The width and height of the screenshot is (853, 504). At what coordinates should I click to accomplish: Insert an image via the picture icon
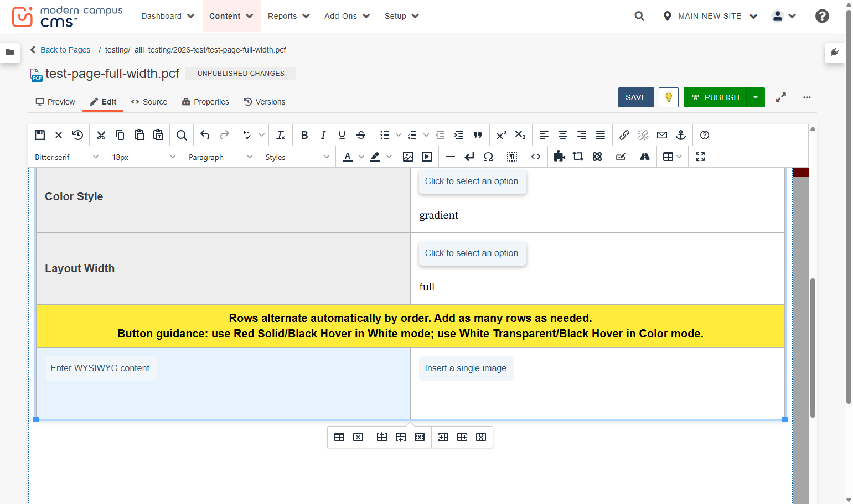(408, 157)
